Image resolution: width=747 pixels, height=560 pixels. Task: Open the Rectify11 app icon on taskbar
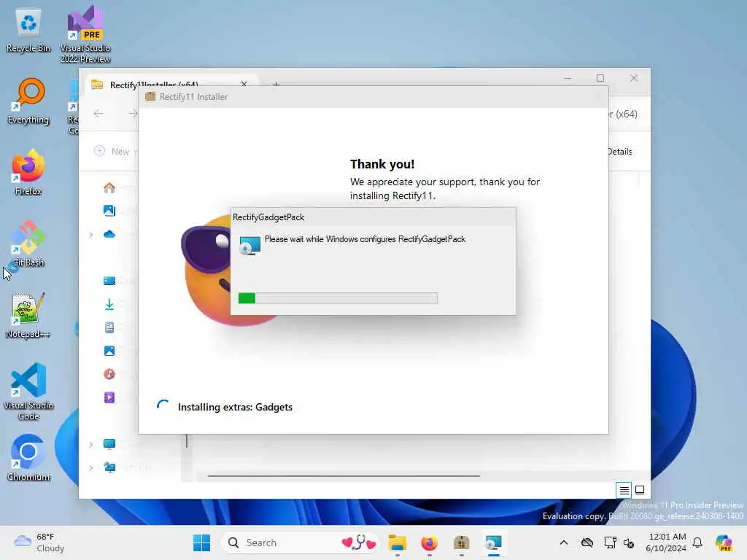click(462, 542)
